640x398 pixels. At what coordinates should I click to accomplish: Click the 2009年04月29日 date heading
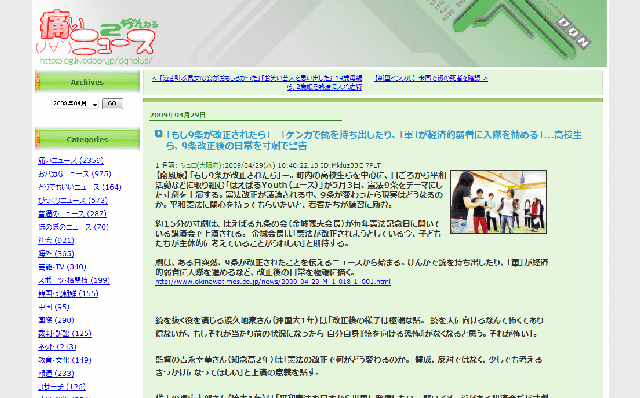click(x=178, y=115)
